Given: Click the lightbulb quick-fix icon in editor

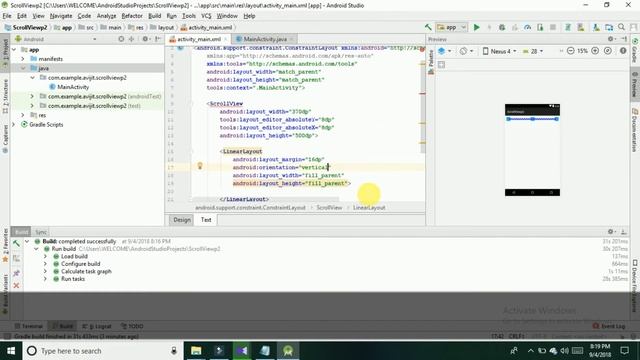Looking at the screenshot, I should click(200, 166).
